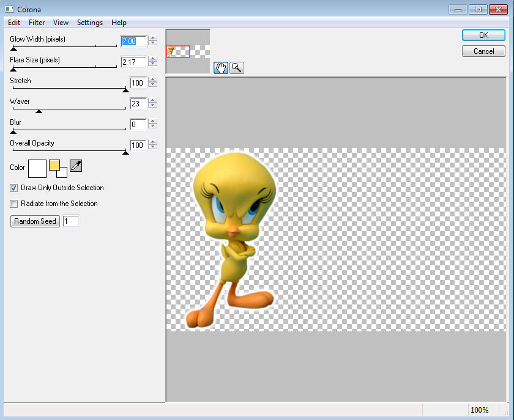Increase Glow Width with up arrow
Image resolution: width=514 pixels, height=420 pixels.
tap(153, 39)
